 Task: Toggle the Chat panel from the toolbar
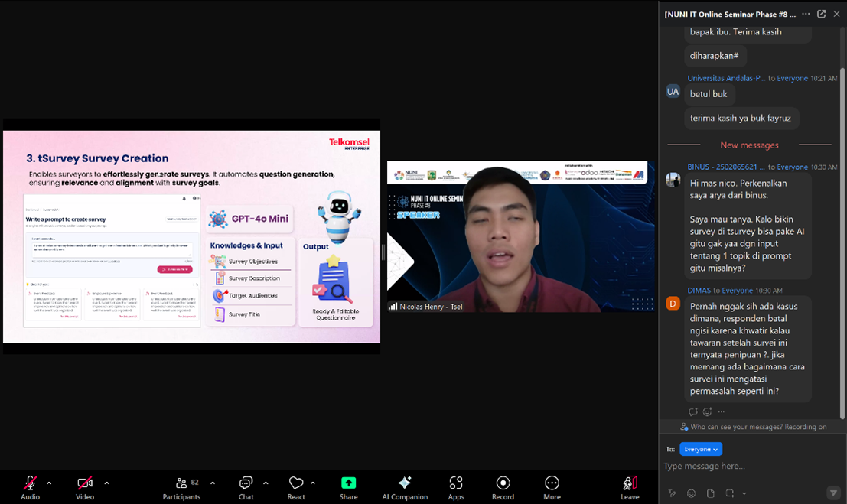pos(246,487)
